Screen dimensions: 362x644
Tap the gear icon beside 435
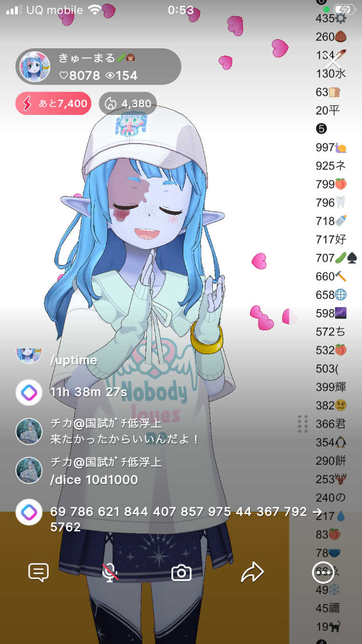[341, 19]
